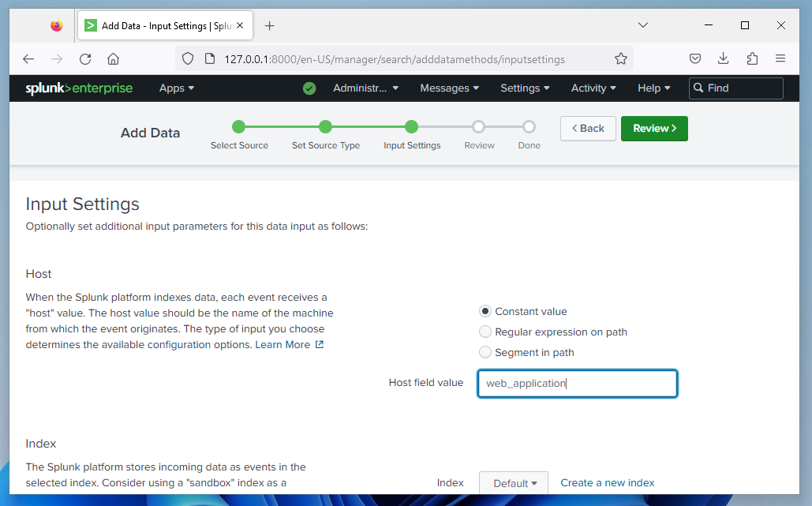Proceed with the green Review button

click(x=654, y=129)
